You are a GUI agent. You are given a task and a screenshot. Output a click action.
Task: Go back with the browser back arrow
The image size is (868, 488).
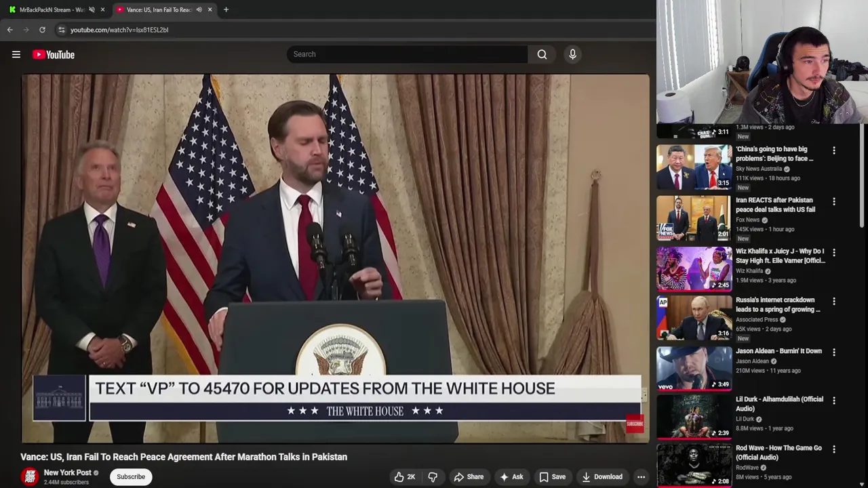[x=9, y=30]
